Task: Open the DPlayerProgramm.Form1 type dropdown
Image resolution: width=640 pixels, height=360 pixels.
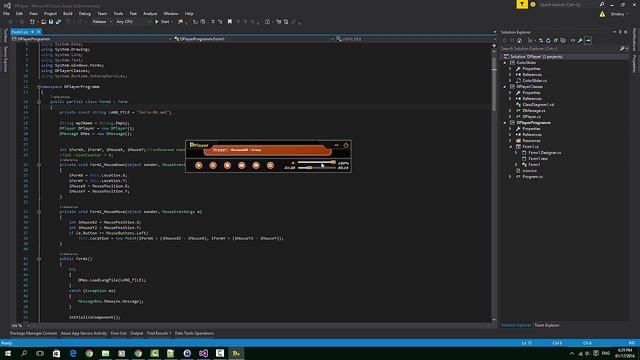Action: (x=253, y=39)
